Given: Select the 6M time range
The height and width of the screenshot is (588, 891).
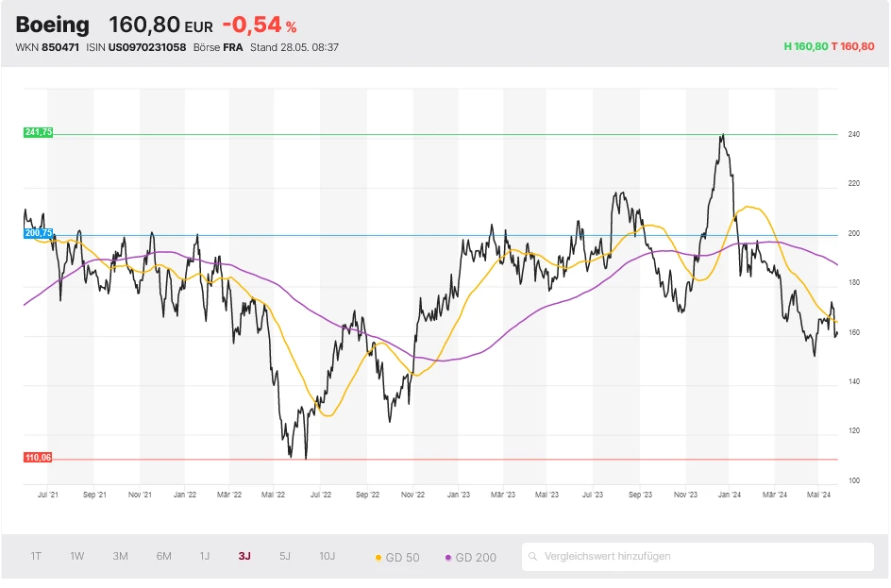Looking at the screenshot, I should pyautogui.click(x=163, y=556).
